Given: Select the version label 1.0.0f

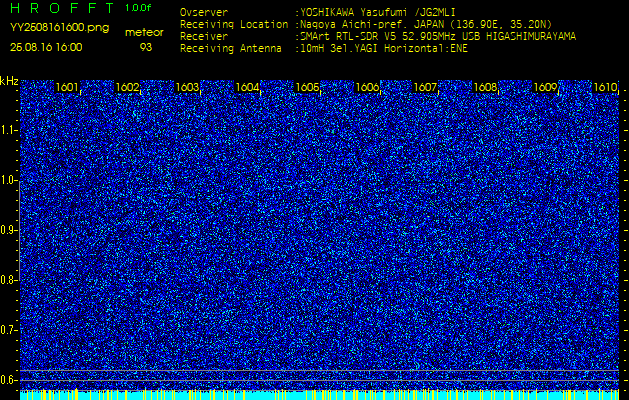Looking at the screenshot, I should [138, 8].
